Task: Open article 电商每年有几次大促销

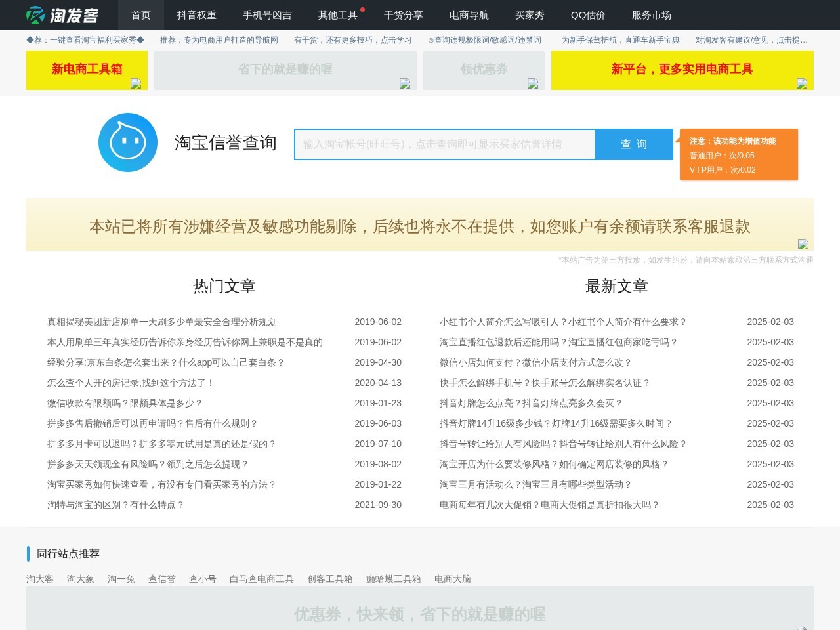Action: (549, 505)
